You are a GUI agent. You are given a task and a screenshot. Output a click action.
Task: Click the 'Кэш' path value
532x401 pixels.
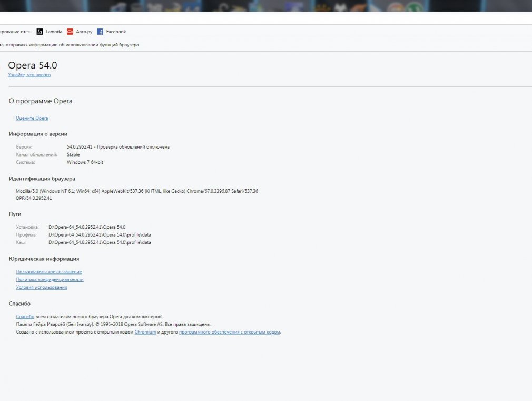click(x=100, y=243)
